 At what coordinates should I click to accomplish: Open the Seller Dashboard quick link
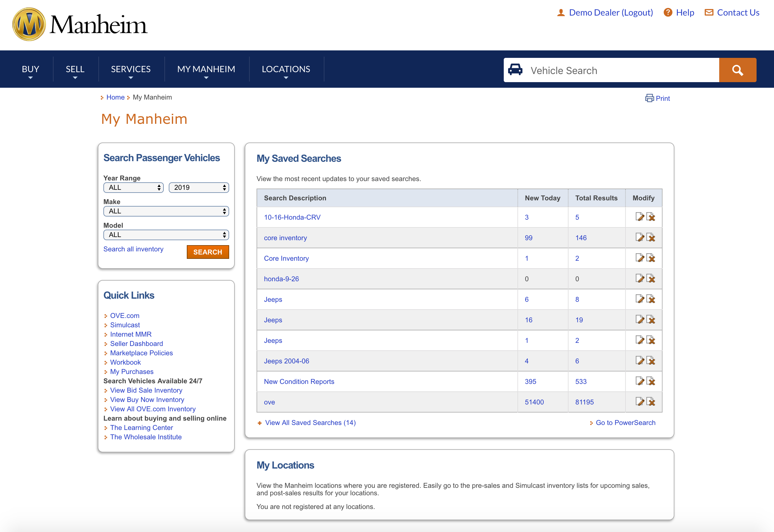(136, 343)
